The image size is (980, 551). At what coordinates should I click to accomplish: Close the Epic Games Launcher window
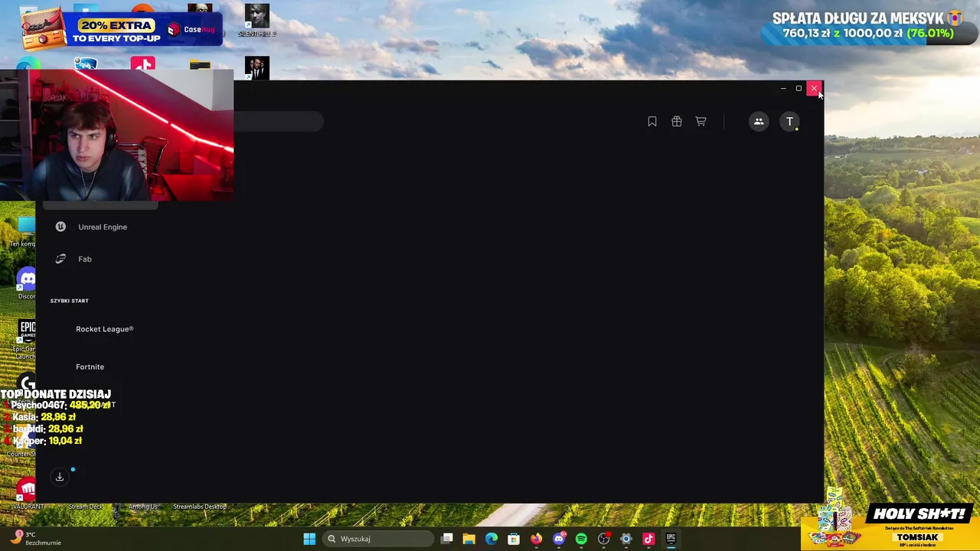(814, 89)
